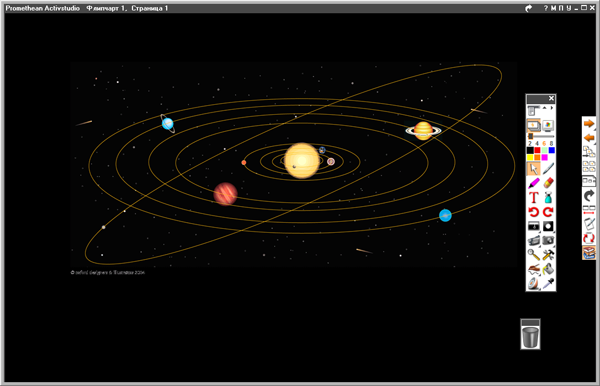Select the magenta Highlighter tool

(x=533, y=183)
